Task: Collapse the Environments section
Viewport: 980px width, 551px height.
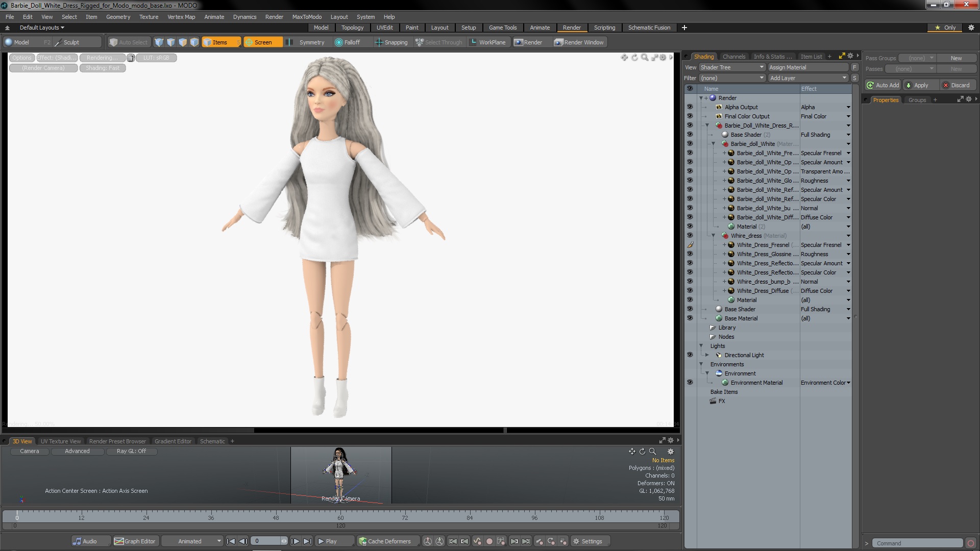Action: point(701,364)
